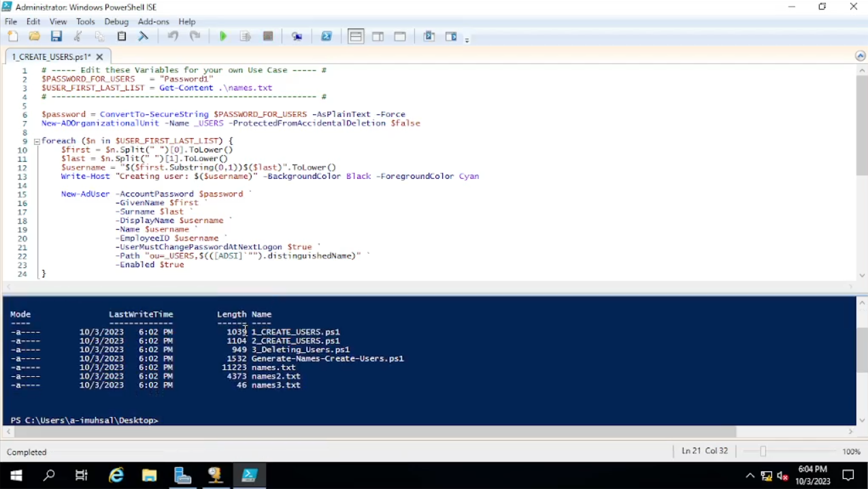
Task: Click the Stop Operation icon
Action: 268,37
